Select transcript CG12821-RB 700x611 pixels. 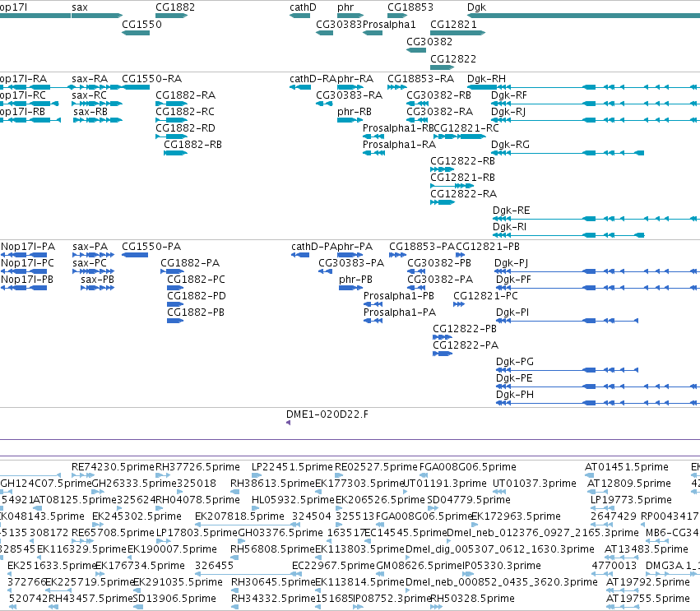[x=462, y=178]
